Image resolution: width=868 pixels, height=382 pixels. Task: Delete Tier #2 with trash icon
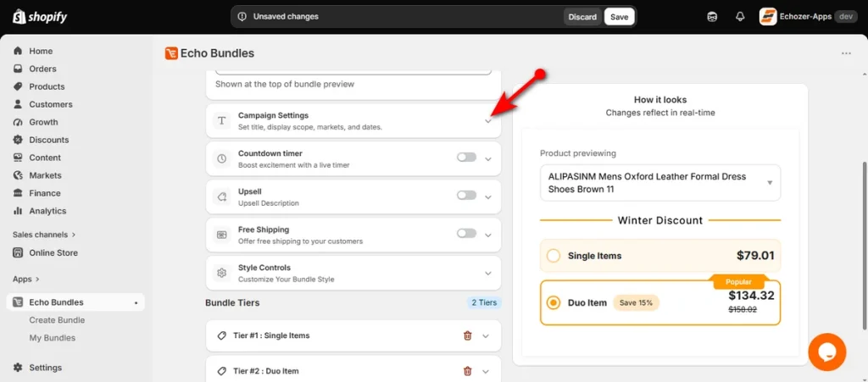tap(468, 371)
